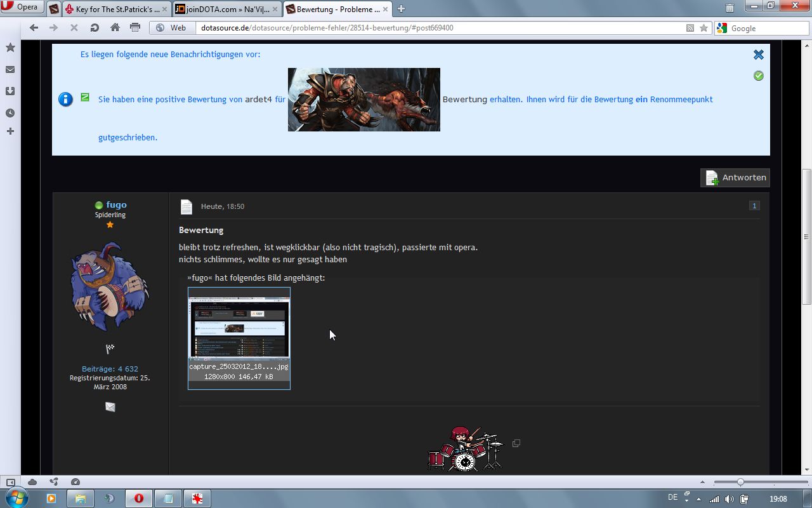Open the Downloads panel in Opera sidebar
812x508 pixels.
pyautogui.click(x=10, y=91)
